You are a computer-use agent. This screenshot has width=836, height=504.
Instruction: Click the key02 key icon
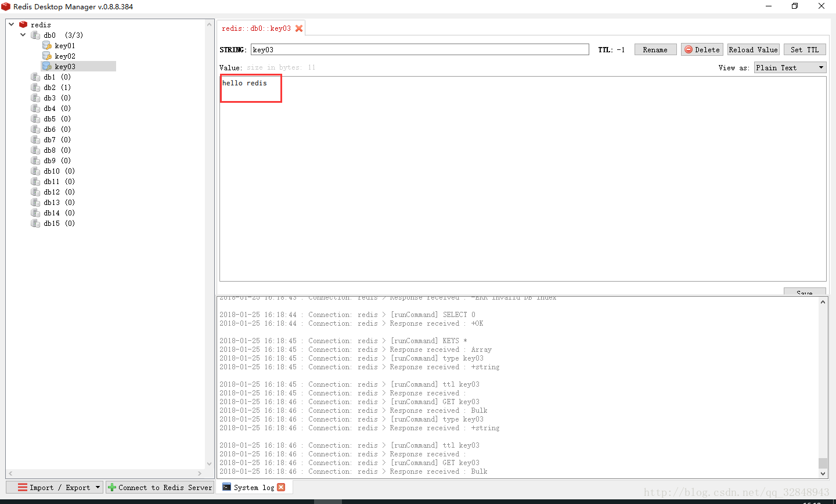pos(47,56)
